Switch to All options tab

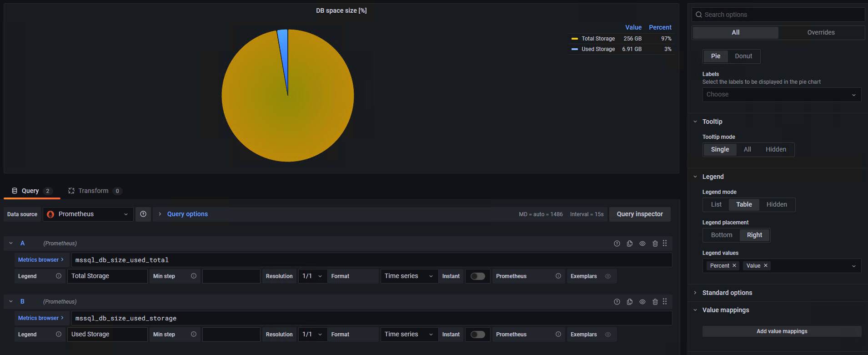735,32
